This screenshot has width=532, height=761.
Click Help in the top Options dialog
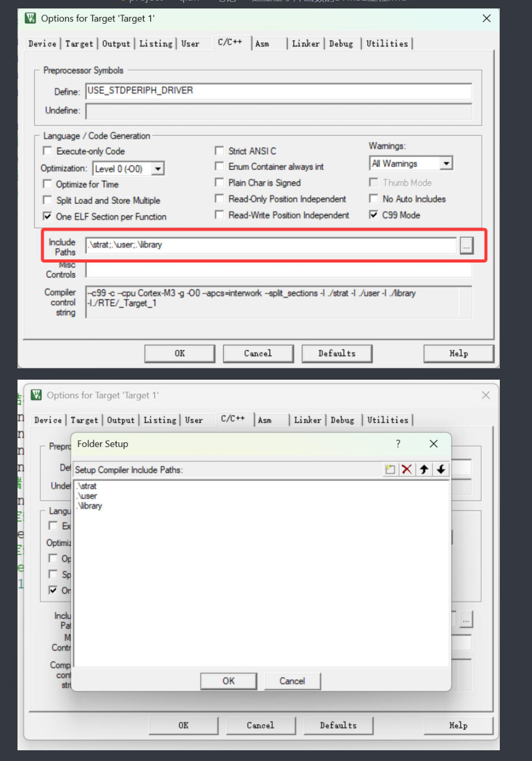pyautogui.click(x=459, y=353)
